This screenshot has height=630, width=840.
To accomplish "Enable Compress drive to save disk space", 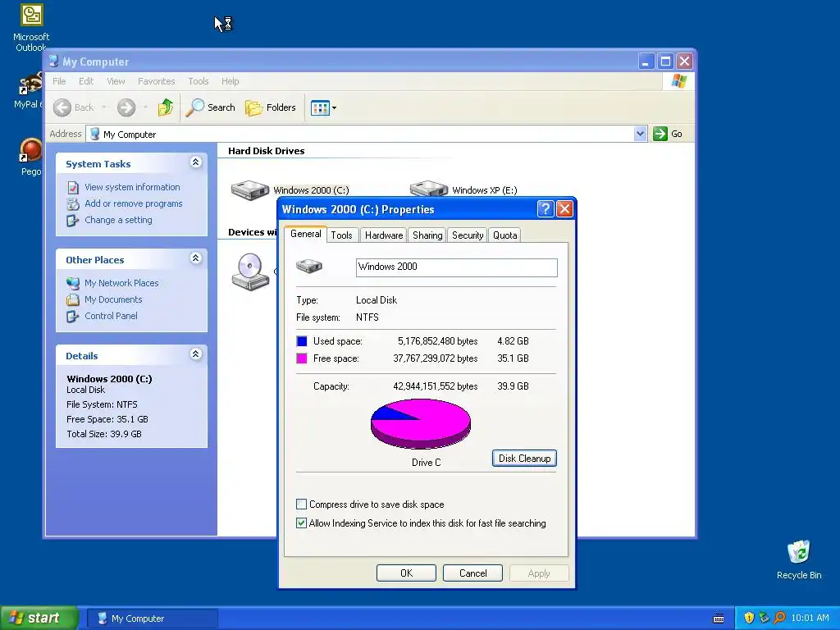I will (x=302, y=504).
